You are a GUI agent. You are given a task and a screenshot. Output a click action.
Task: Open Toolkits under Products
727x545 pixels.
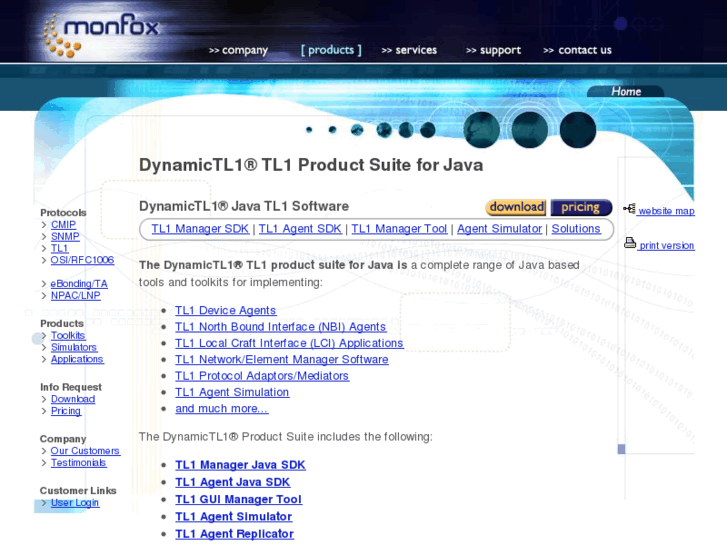pyautogui.click(x=68, y=335)
